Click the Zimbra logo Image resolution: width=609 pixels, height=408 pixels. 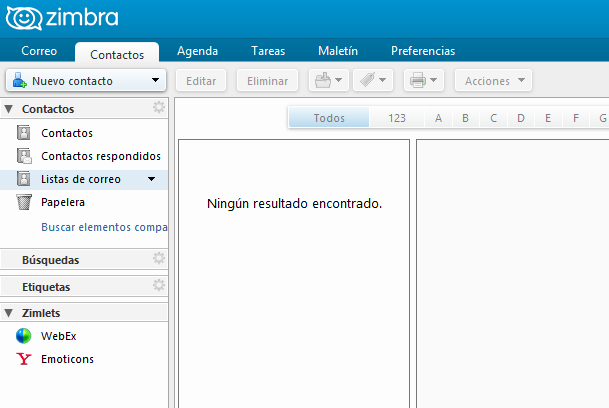point(62,18)
